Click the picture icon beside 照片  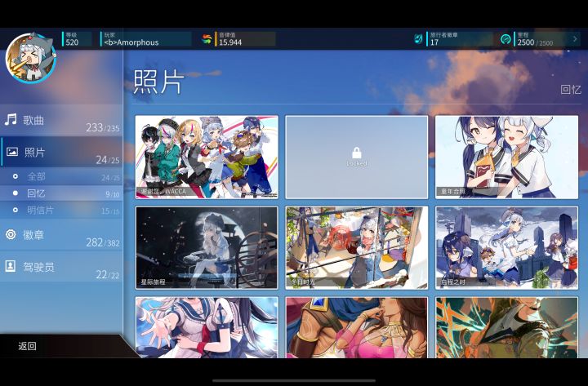pos(12,152)
